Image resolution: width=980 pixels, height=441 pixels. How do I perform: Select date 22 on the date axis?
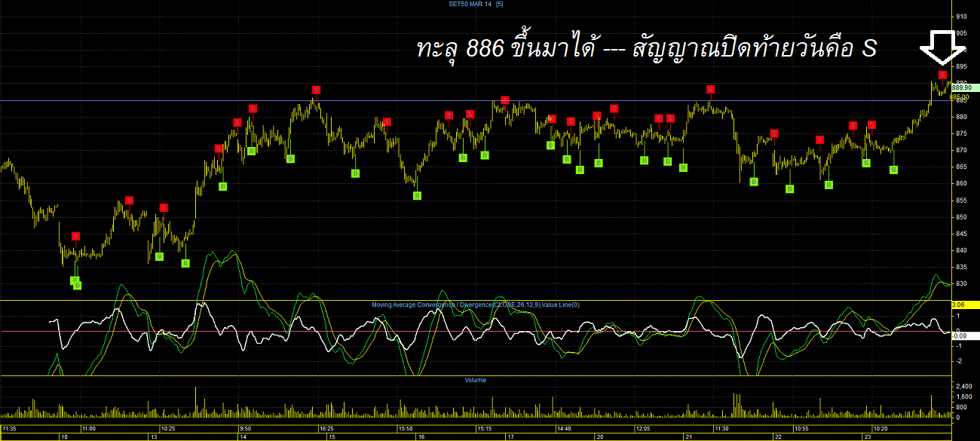777,436
